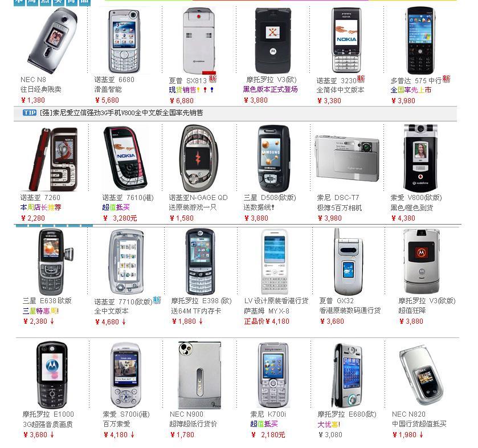Click the 本周店长推荐 colored text
Viewport: 478px width, 448px height.
(x=41, y=207)
